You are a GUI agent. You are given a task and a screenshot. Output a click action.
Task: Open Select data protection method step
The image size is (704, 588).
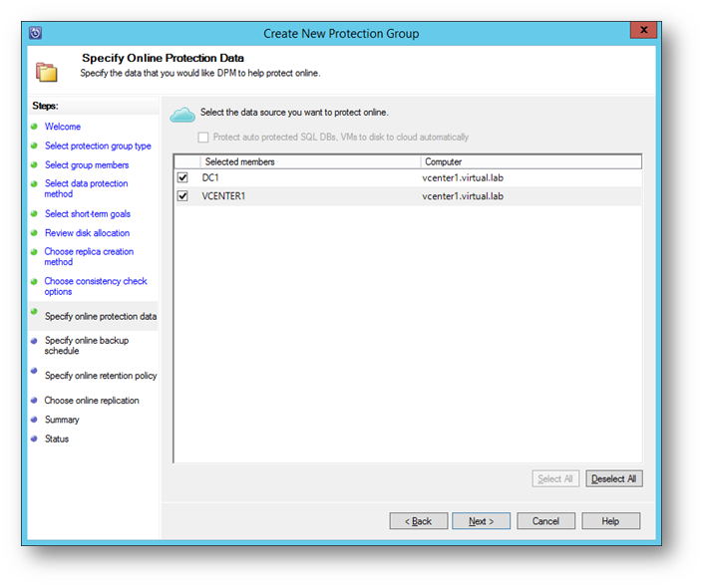pyautogui.click(x=86, y=188)
